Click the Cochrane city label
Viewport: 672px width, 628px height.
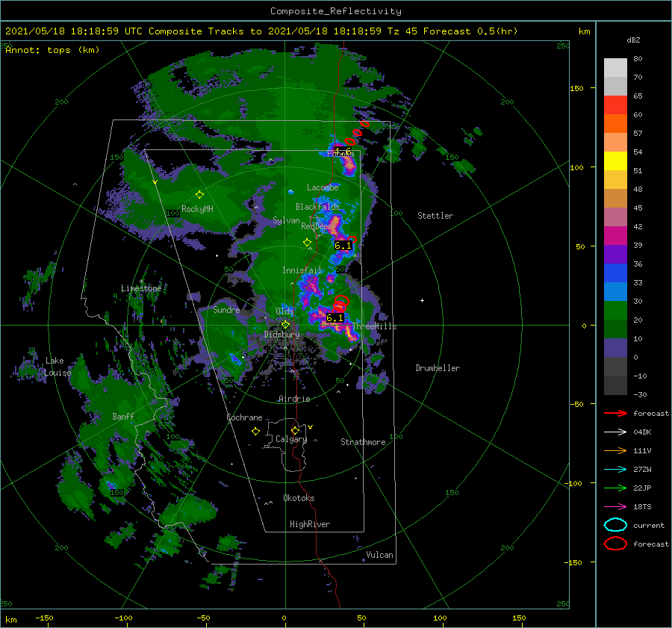pyautogui.click(x=244, y=417)
